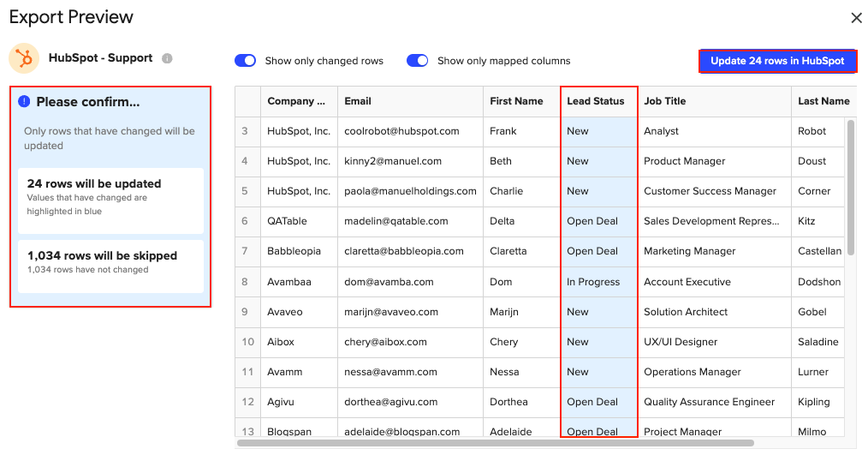
Task: Click the 24 rows will be updated card
Action: 110,196
